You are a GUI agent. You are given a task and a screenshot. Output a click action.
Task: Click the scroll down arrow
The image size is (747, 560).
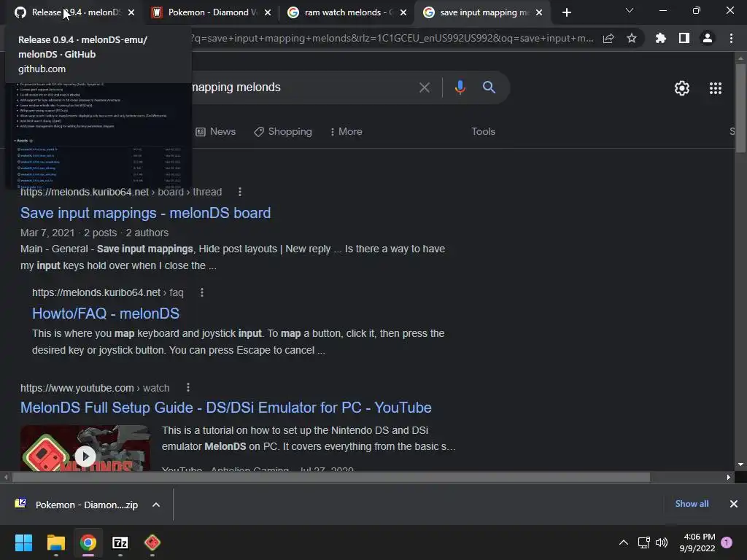tap(740, 464)
